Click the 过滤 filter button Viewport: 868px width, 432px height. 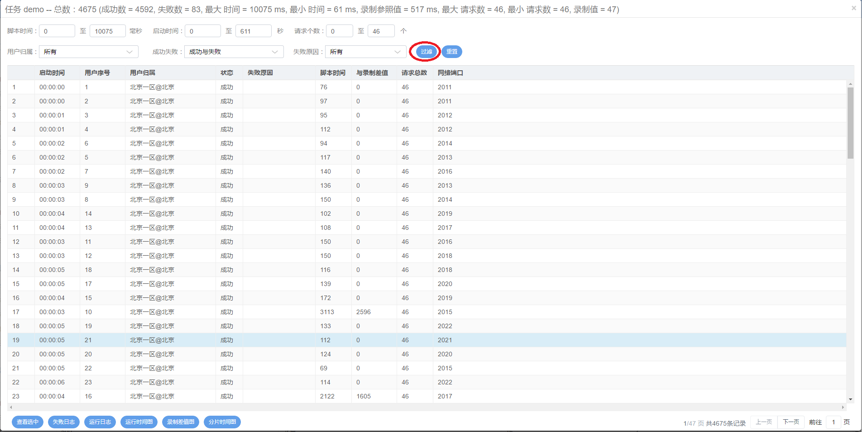click(426, 52)
